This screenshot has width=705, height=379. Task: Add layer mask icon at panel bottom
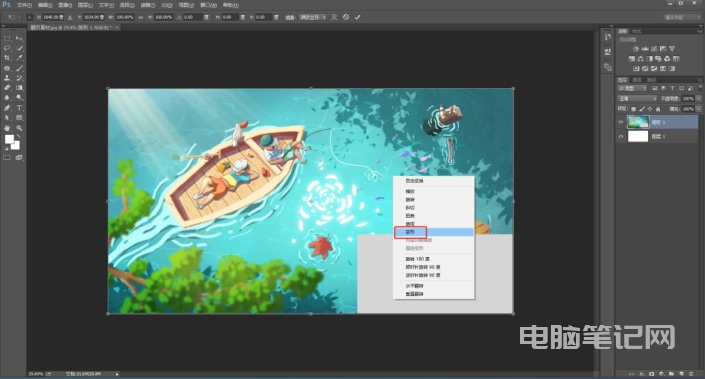(651, 374)
